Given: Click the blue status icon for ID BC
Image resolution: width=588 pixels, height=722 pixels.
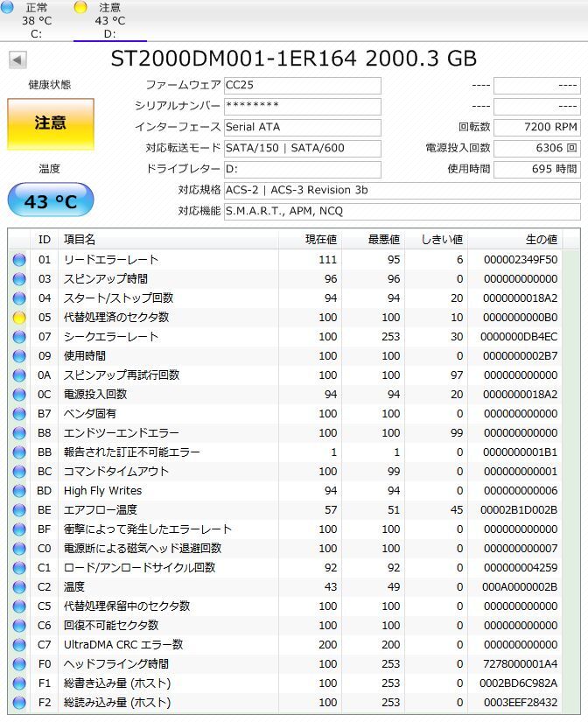Looking at the screenshot, I should [19, 472].
